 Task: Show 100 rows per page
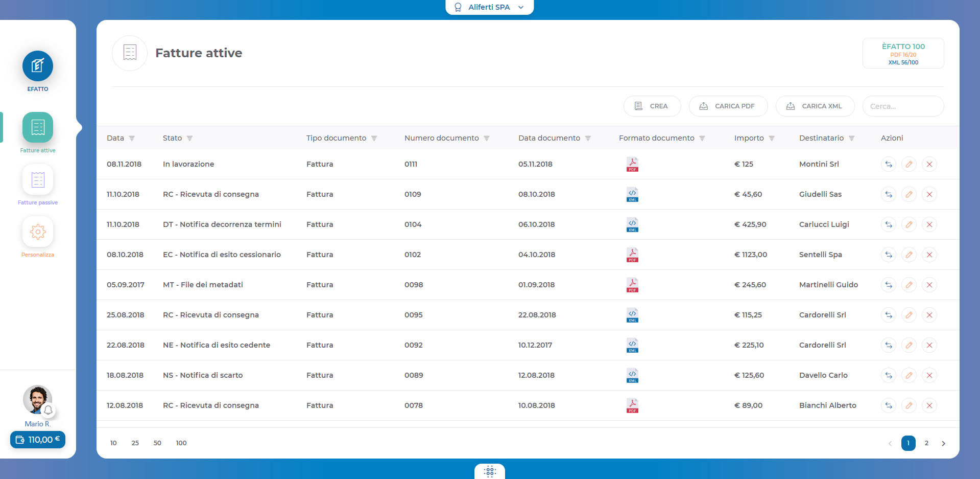181,443
